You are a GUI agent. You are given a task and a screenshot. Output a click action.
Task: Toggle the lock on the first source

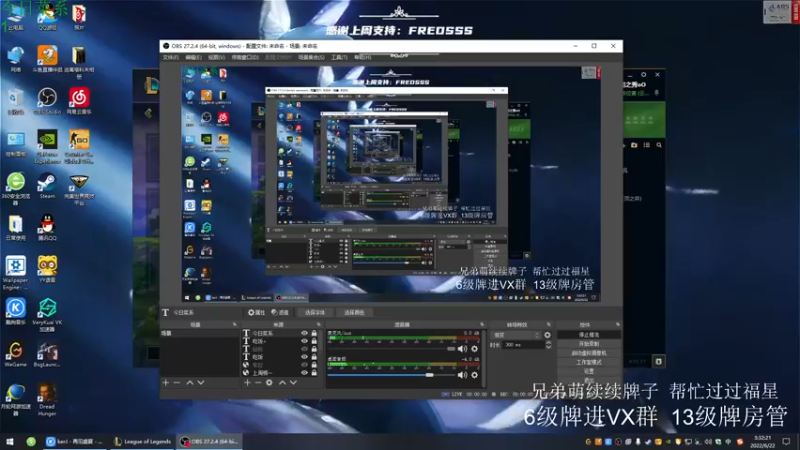(x=314, y=333)
